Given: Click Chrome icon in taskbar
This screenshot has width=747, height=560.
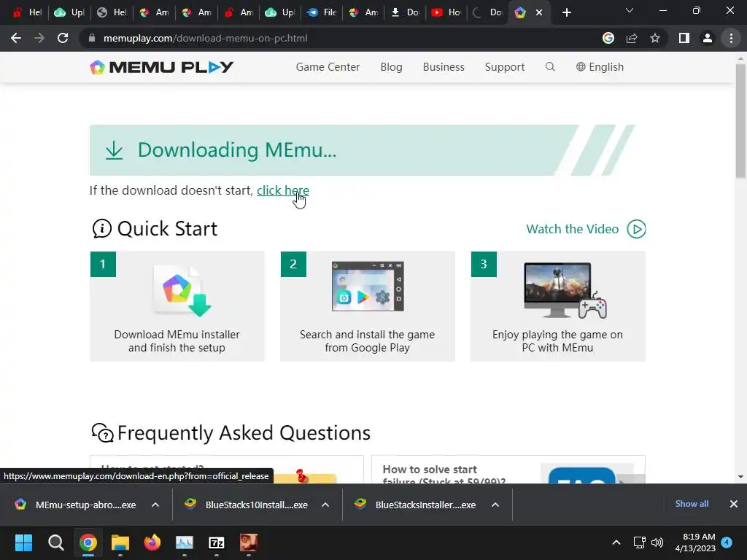Looking at the screenshot, I should [x=88, y=542].
